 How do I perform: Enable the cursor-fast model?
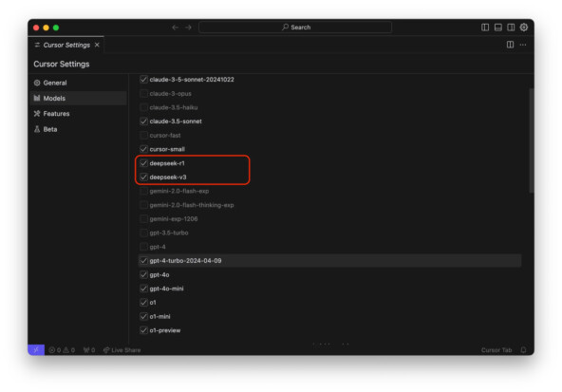[143, 136]
